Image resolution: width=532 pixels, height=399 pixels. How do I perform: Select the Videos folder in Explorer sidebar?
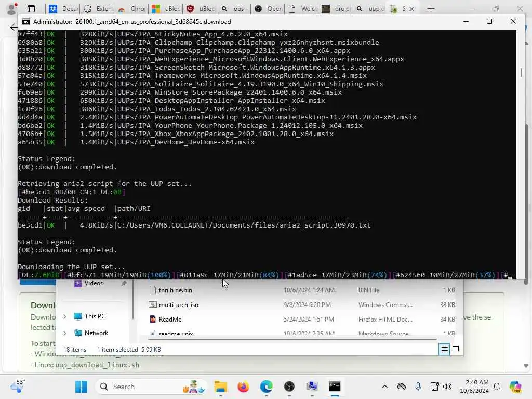[94, 283]
